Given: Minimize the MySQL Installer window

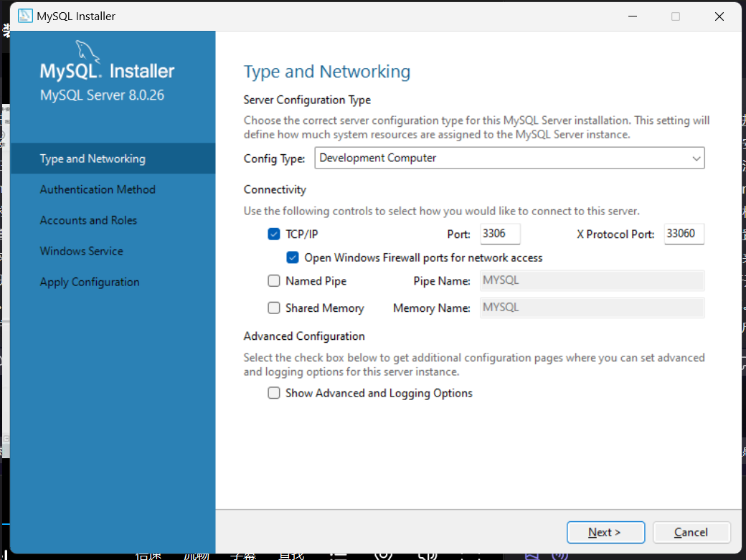Looking at the screenshot, I should tap(632, 16).
